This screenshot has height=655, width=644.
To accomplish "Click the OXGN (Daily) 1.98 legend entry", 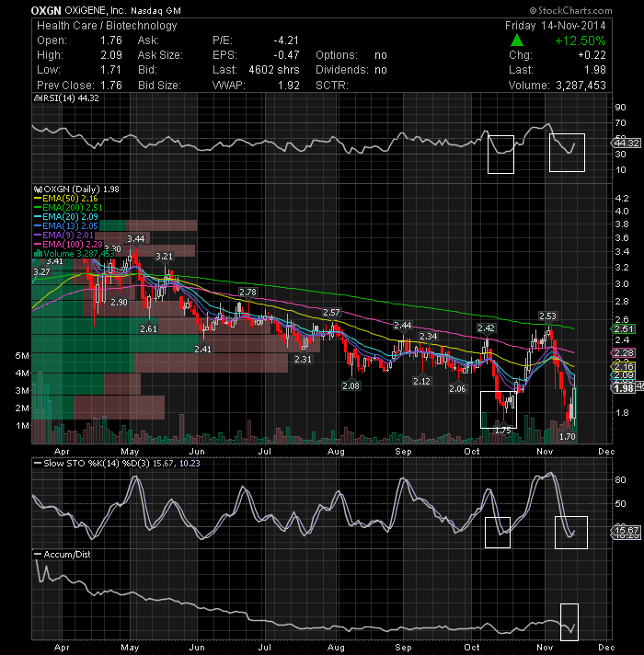I will pyautogui.click(x=77, y=190).
